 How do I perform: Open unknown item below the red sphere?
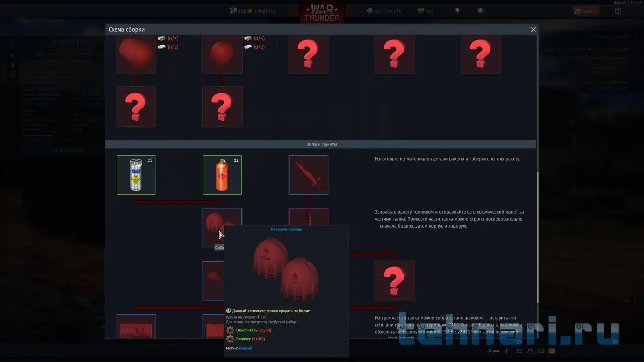[222, 107]
